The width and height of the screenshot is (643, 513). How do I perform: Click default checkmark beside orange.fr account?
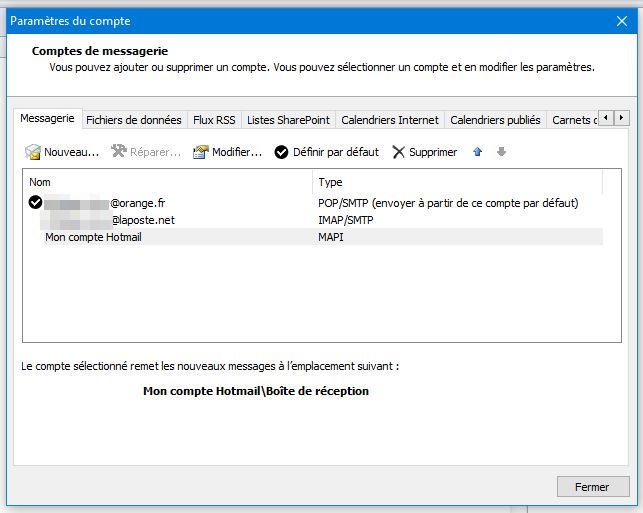point(35,202)
